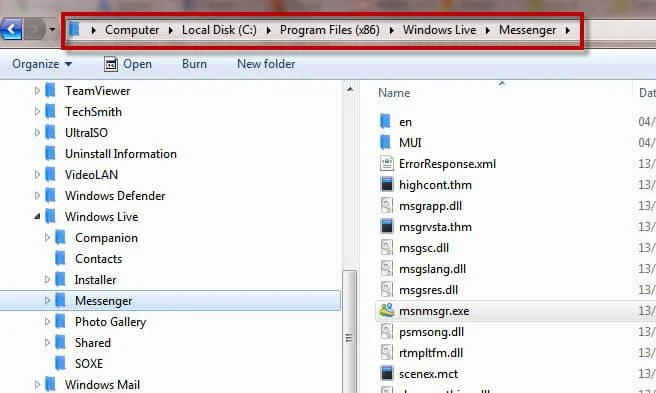Select UltraISO folder in the tree
656x393 pixels.
click(86, 133)
